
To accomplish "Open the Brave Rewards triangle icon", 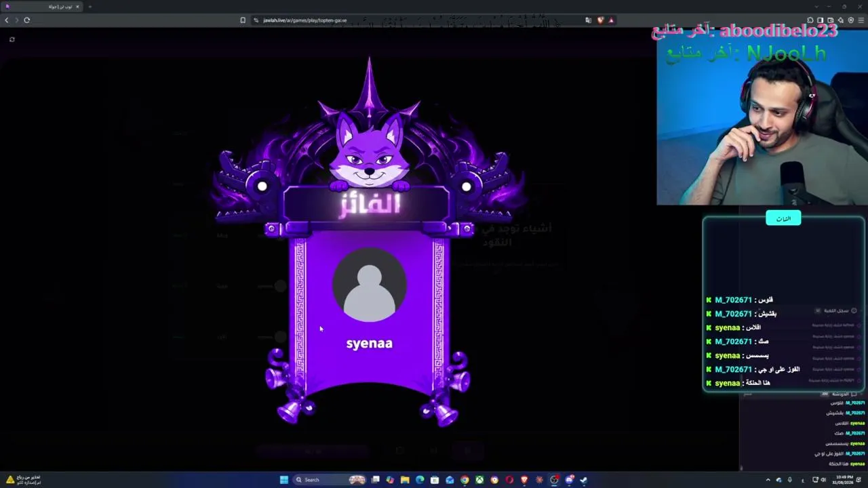I will pos(611,20).
